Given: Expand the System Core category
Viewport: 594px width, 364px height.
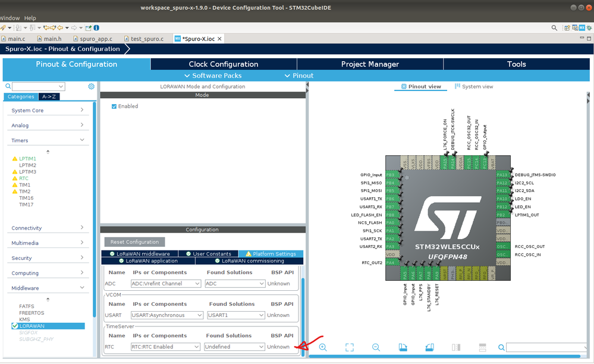Looking at the screenshot, I should tap(48, 110).
